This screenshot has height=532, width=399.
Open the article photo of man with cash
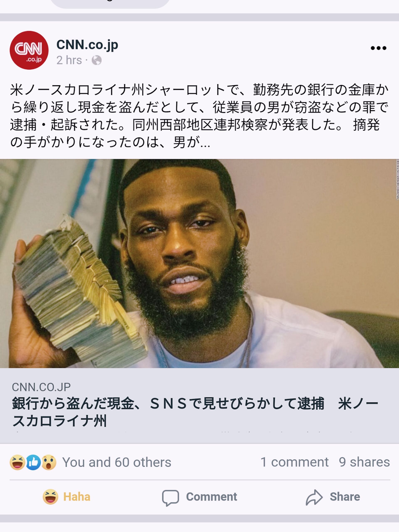click(199, 263)
